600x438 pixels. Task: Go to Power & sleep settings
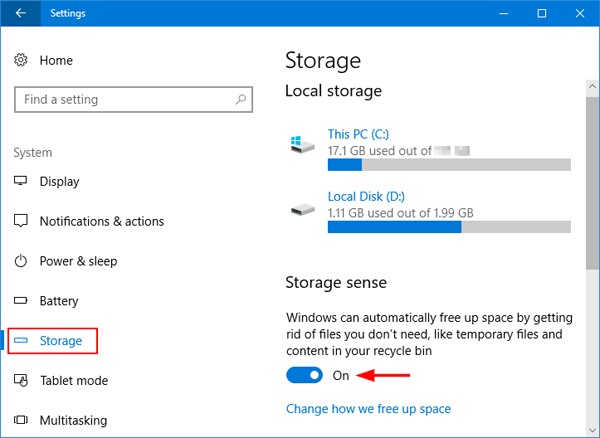coord(78,261)
